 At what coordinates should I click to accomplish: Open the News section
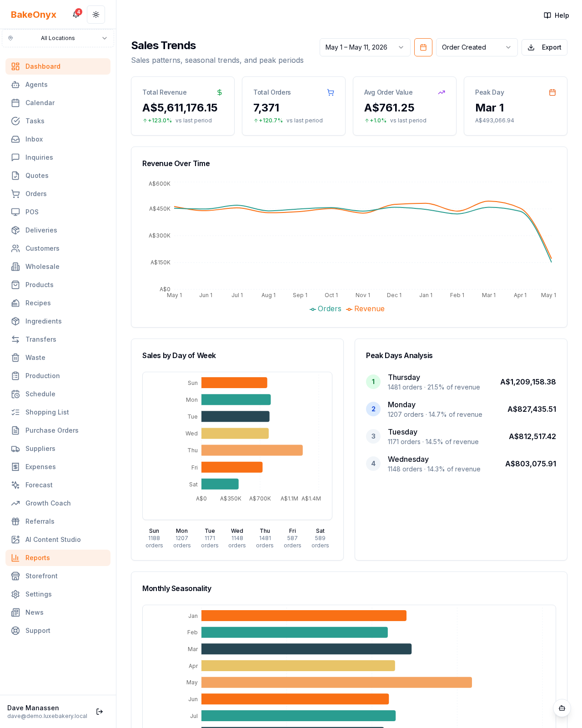tap(58, 612)
